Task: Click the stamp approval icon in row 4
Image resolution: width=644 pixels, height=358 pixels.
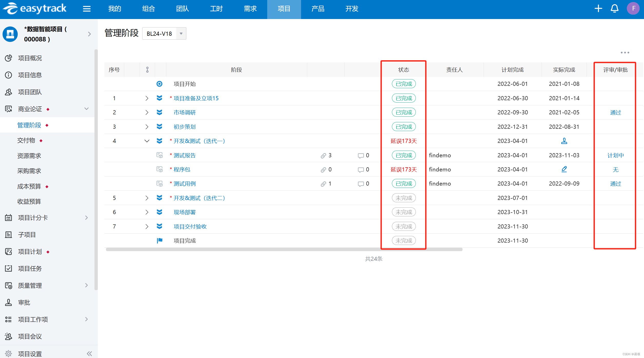Action: pyautogui.click(x=564, y=141)
